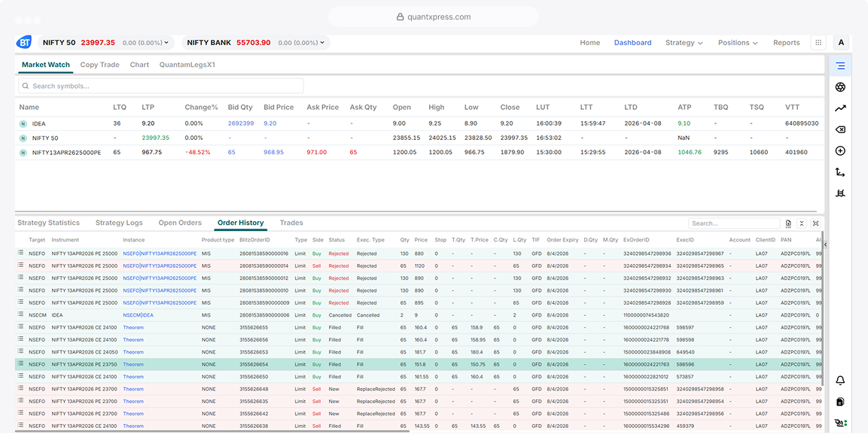Viewport: 868px width, 434px height.
Task: Select the list menu icon in right sidebar
Action: 840,65
